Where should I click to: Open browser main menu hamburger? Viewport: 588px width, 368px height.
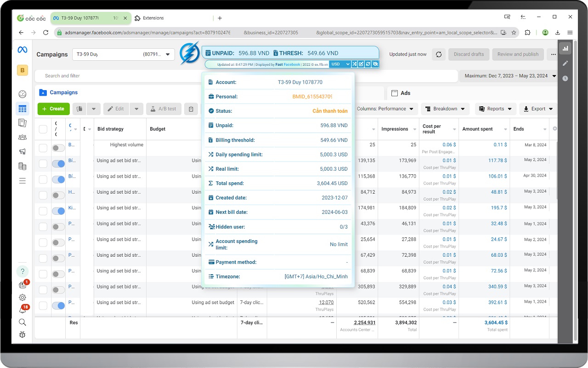point(570,33)
